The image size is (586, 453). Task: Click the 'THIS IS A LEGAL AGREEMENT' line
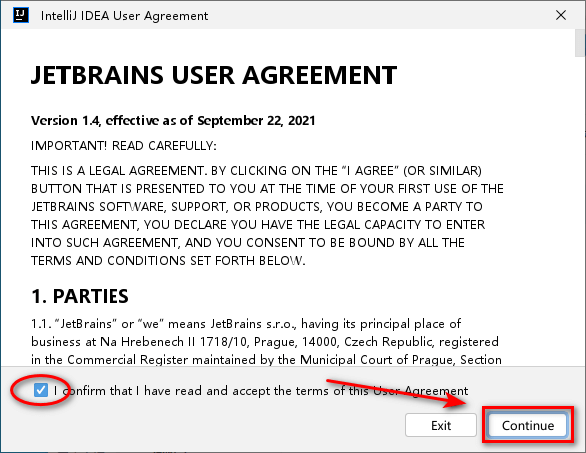click(256, 170)
